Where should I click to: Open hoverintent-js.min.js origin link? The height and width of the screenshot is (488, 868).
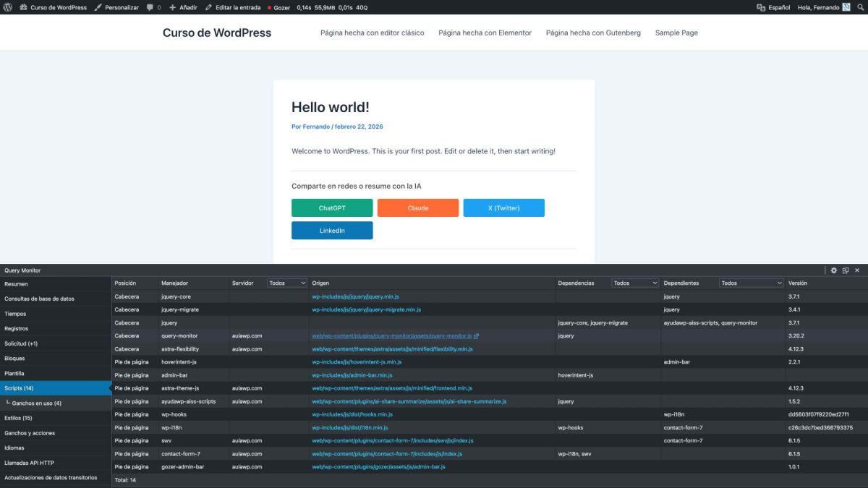(357, 362)
